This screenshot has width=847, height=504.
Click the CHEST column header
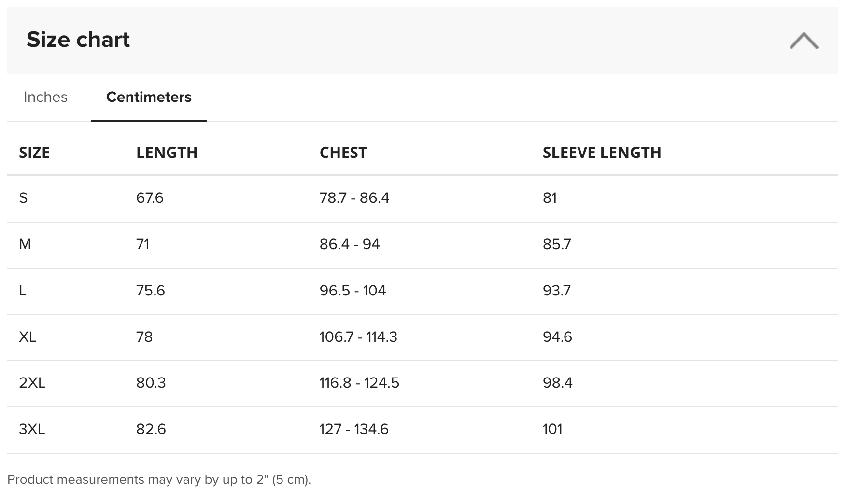(343, 153)
